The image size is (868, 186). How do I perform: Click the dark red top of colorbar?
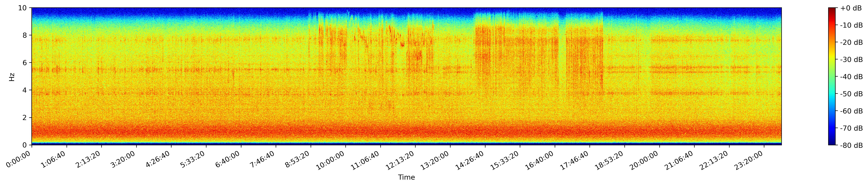click(x=832, y=9)
